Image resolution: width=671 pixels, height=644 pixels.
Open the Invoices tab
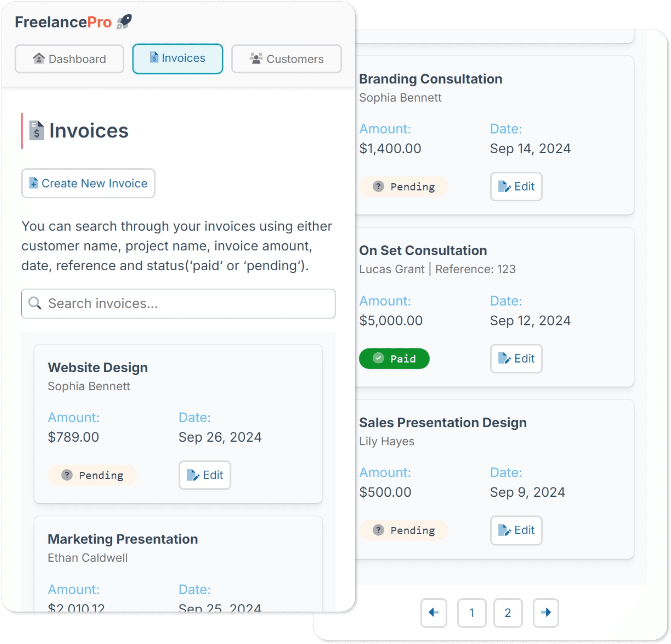(x=177, y=58)
